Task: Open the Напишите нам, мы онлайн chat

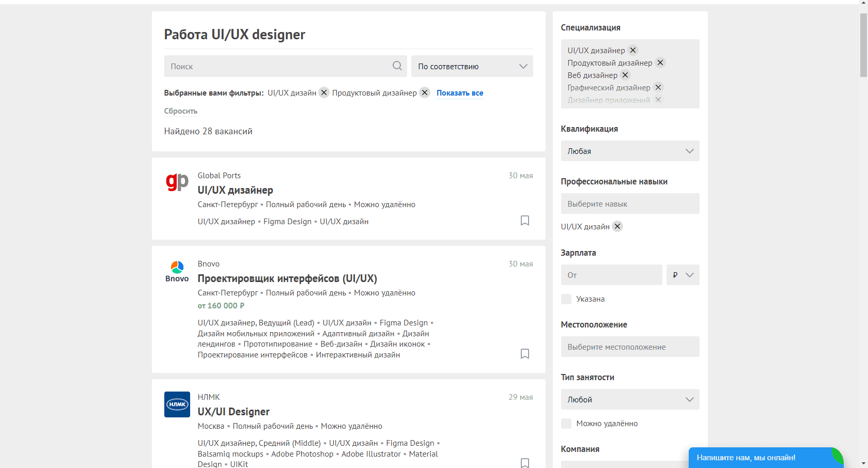Action: (x=766, y=458)
